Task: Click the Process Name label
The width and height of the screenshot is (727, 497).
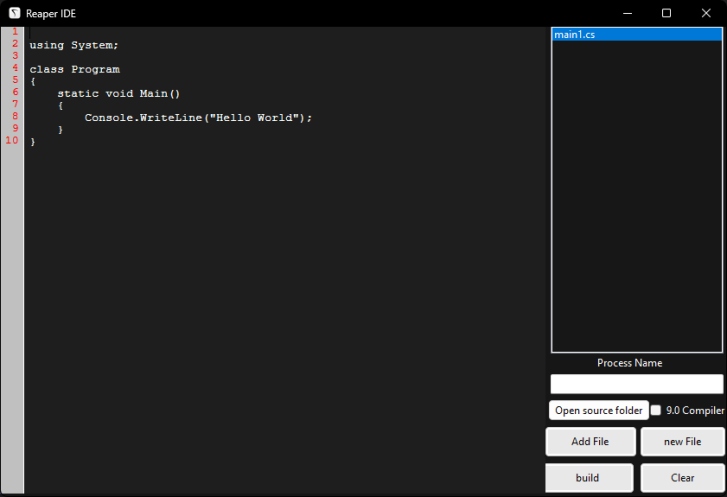Action: pos(629,363)
